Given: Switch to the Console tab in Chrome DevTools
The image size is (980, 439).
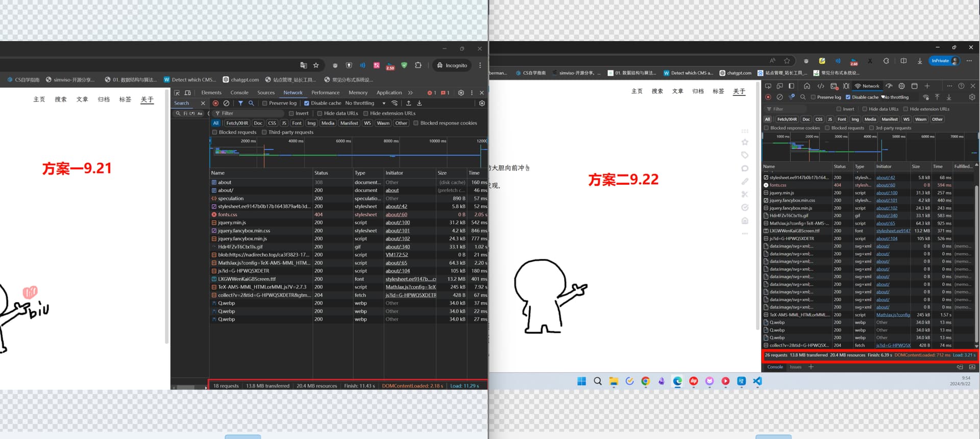Looking at the screenshot, I should coord(239,93).
